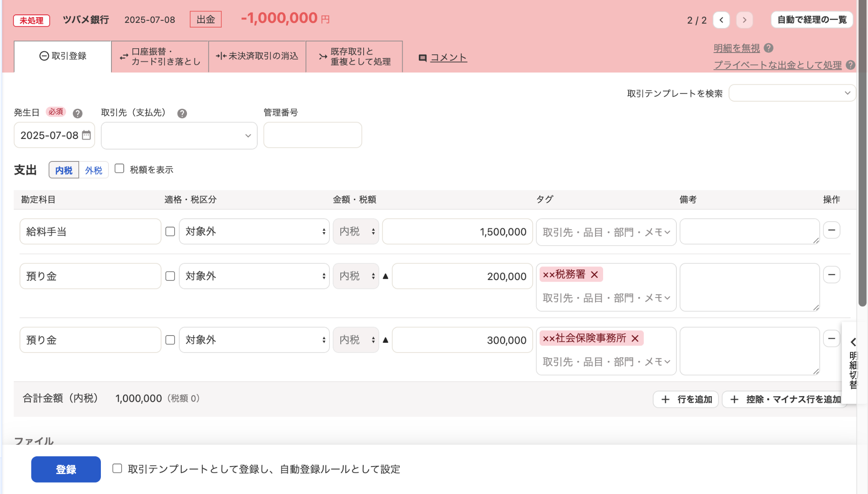Open 取引先(支払先) dropdown
Viewport: 868px width, 494px height.
[179, 136]
